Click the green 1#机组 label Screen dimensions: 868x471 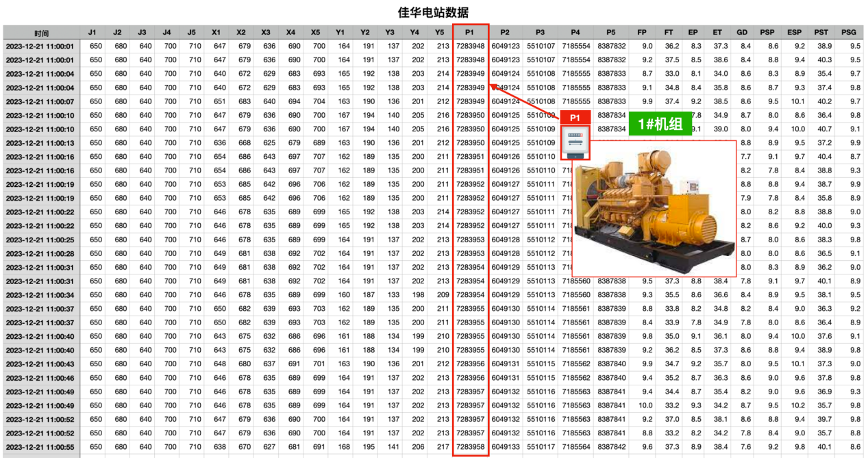(x=660, y=125)
